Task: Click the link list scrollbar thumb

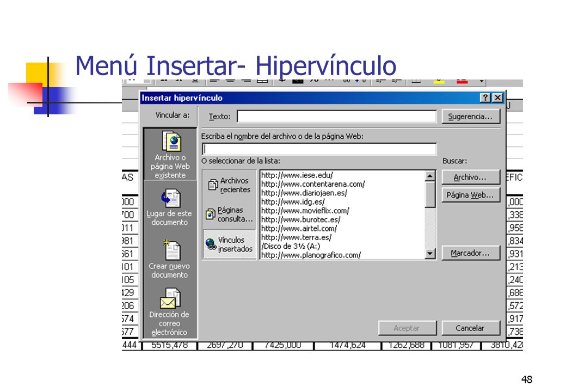Action: pyautogui.click(x=430, y=194)
